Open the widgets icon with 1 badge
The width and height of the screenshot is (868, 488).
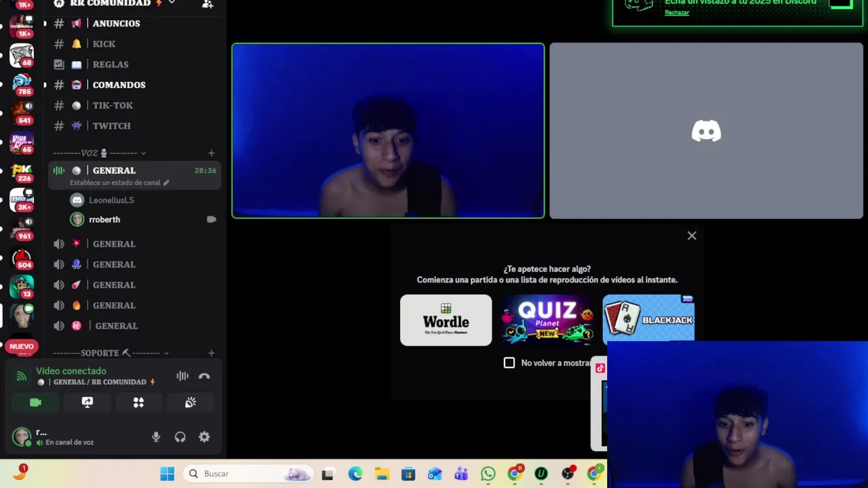pyautogui.click(x=20, y=472)
